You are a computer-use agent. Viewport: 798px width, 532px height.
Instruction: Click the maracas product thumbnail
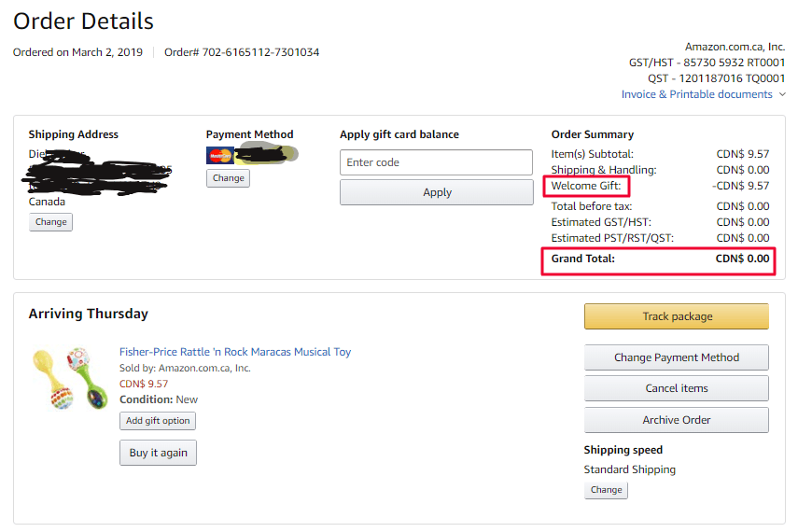point(70,378)
